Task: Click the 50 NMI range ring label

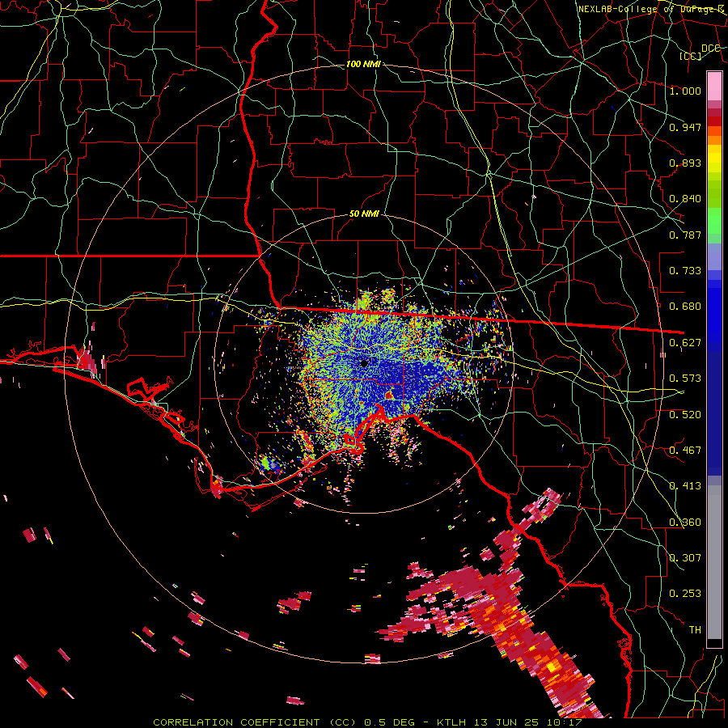Action: (x=364, y=214)
